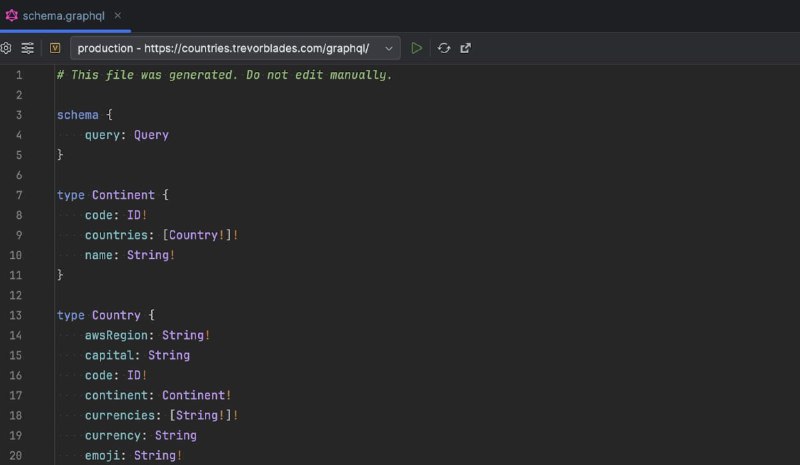Click 'type Continent' declaration
This screenshot has height=465, width=800.
(106, 195)
